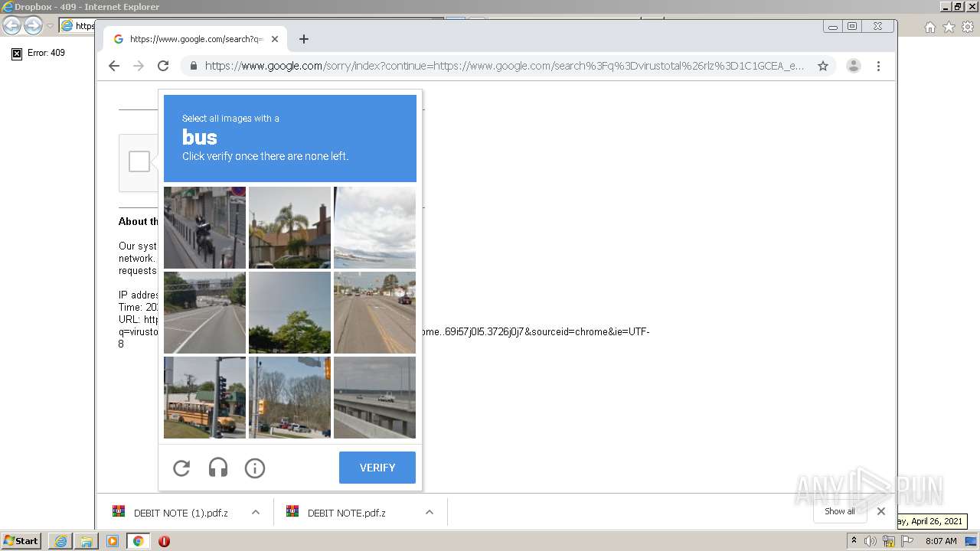Viewport: 980px width, 551px height.
Task: Open Internet Explorer tools gear
Action: click(x=968, y=27)
